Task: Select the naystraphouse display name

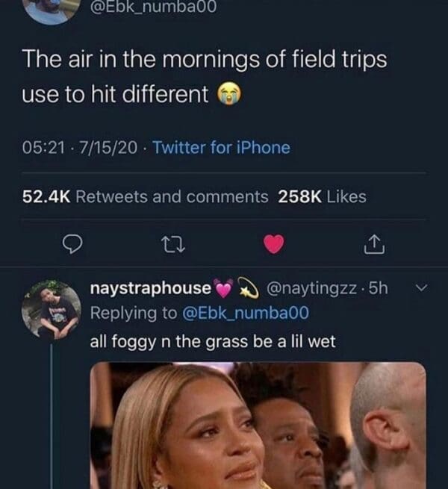Action: pos(149,289)
